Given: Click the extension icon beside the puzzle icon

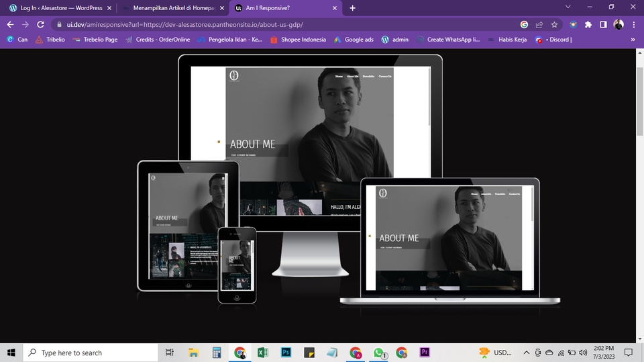Looking at the screenshot, I should (x=573, y=25).
